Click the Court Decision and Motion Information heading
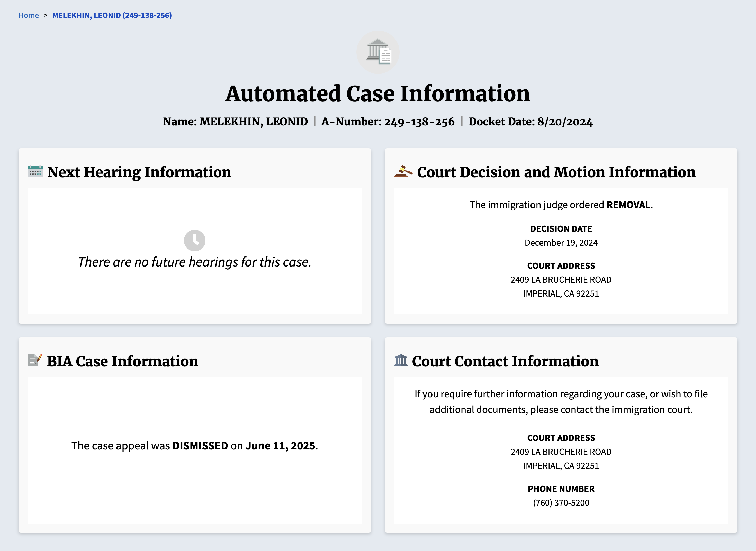Screen dimensions: 756x551 click(556, 172)
